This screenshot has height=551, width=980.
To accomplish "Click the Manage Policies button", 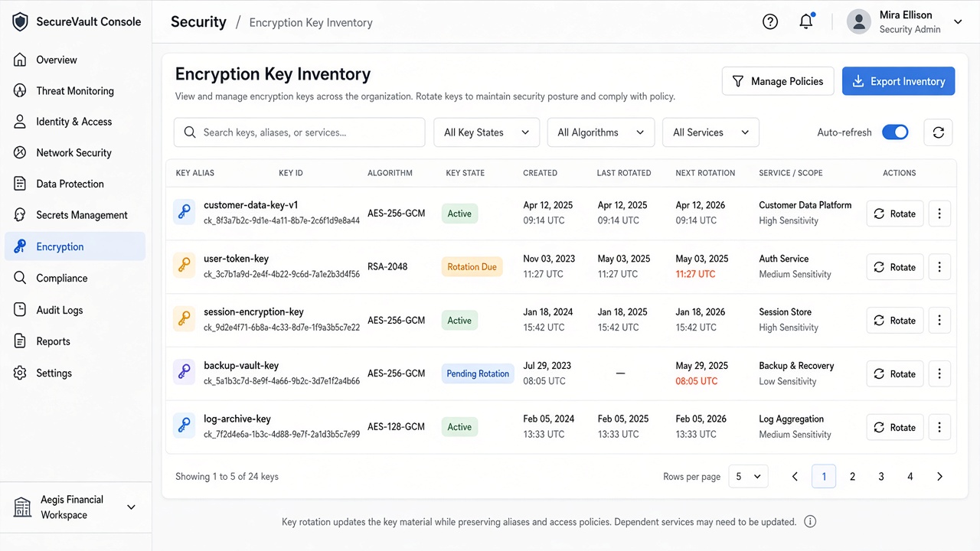I will [x=778, y=81].
